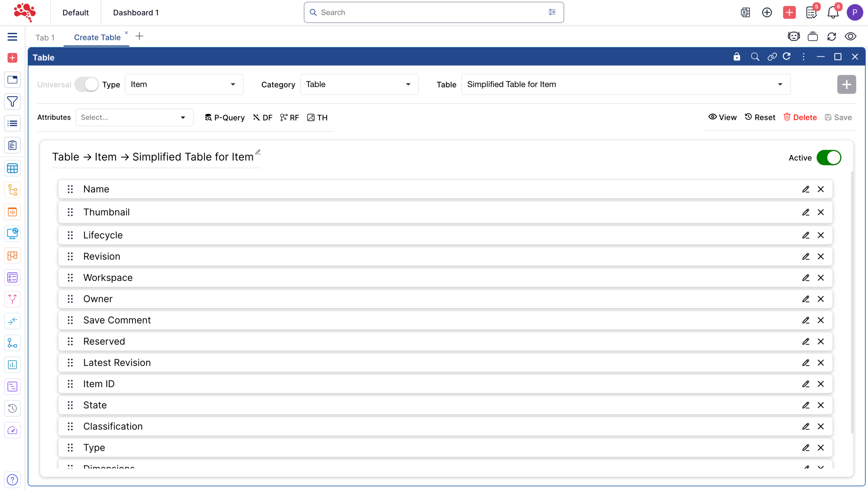Open the filter funnel in left sidebar
This screenshot has height=491, width=868.
click(x=13, y=102)
